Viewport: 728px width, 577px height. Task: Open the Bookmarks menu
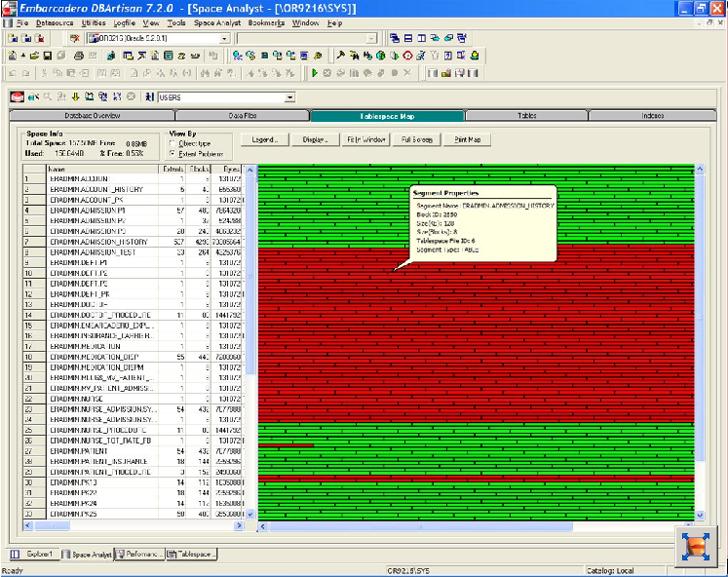tap(266, 22)
